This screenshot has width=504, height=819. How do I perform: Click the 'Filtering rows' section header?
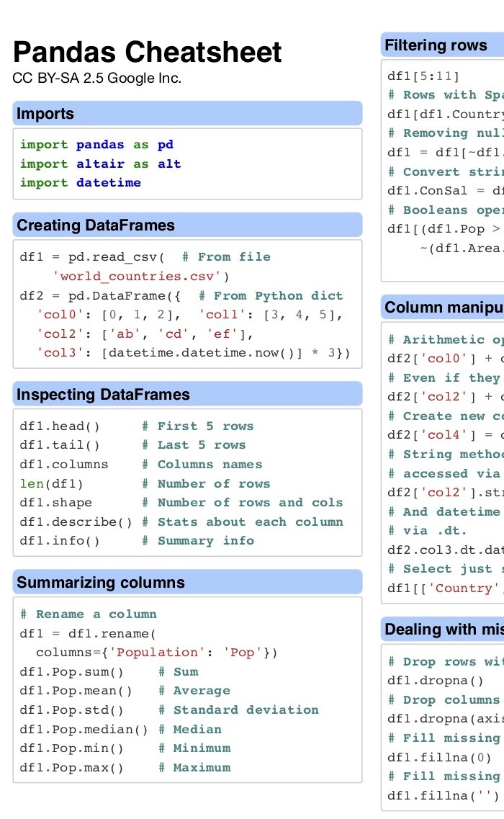442,45
